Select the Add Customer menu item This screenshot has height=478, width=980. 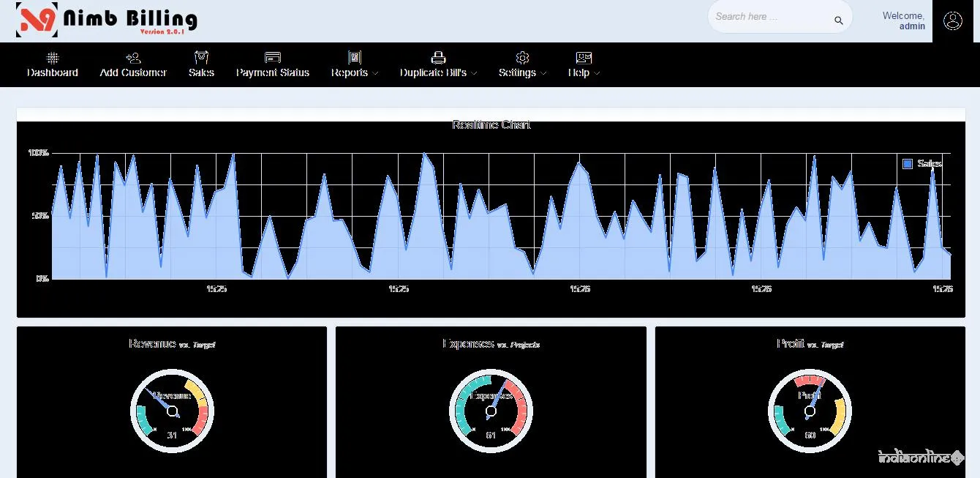point(133,73)
